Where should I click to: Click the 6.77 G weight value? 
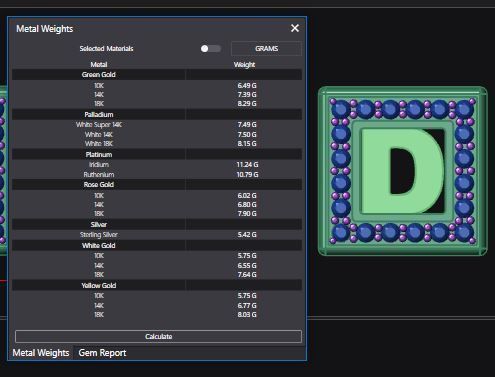(x=247, y=306)
